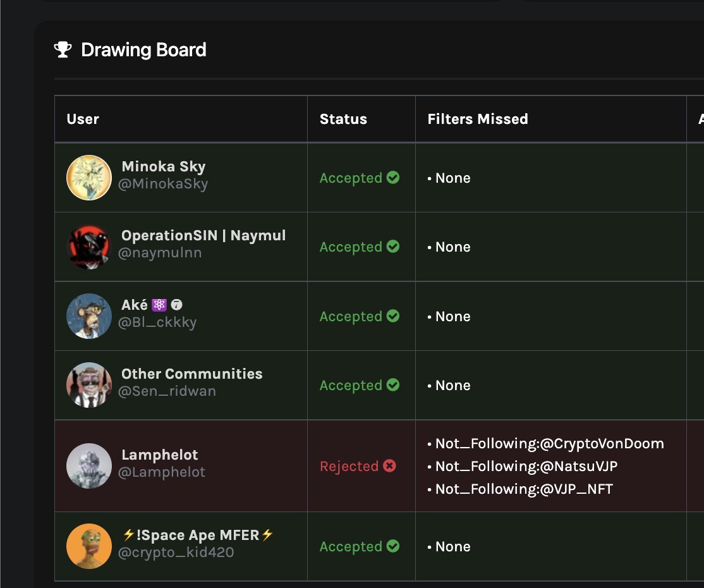Image resolution: width=704 pixels, height=588 pixels.
Task: Click the @Lamphelot handle
Action: click(162, 472)
